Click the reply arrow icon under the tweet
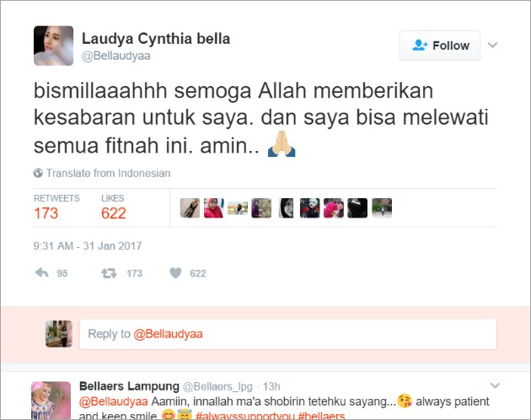Screen dimensions: 531x420 41,272
